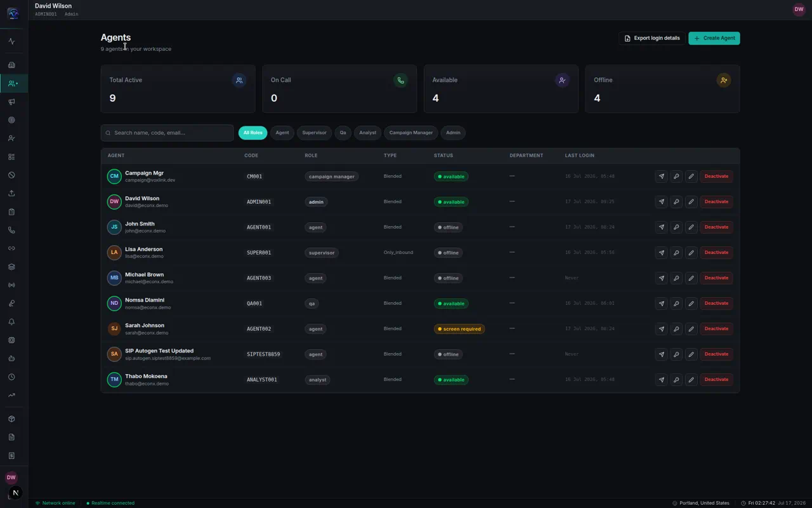The width and height of the screenshot is (812, 508).
Task: Click the DW avatar at sidebar bottom
Action: pos(11,478)
